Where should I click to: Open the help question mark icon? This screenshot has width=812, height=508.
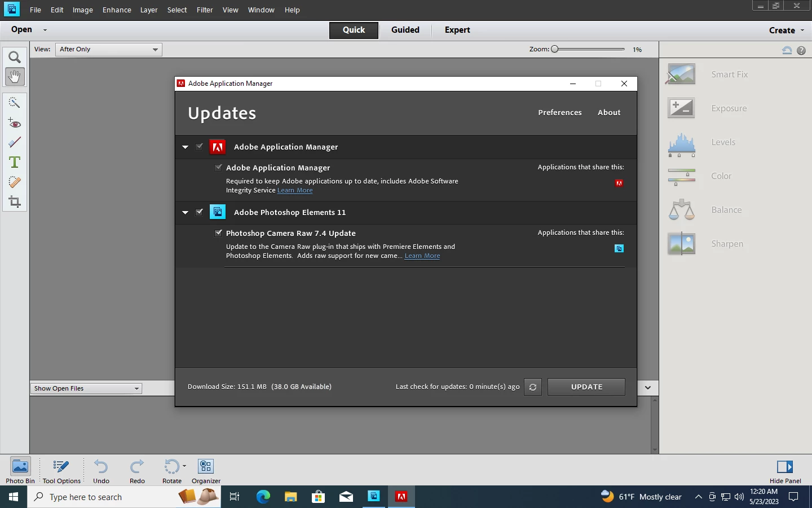[x=801, y=50]
